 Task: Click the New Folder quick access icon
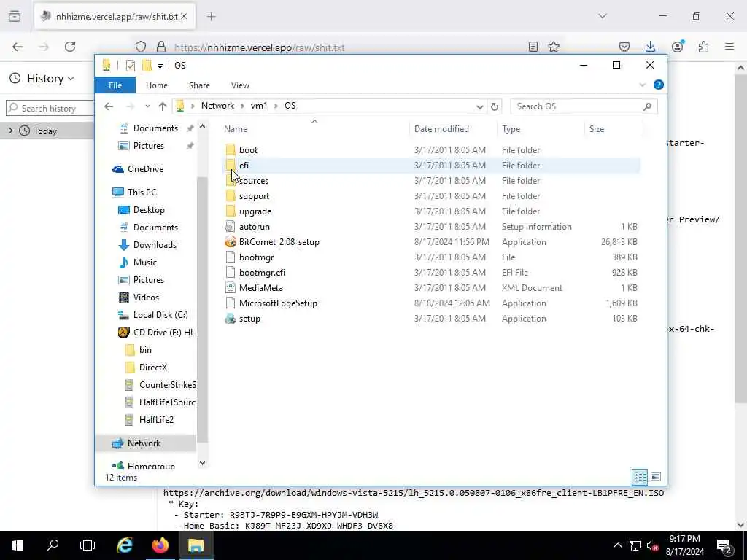click(x=147, y=65)
